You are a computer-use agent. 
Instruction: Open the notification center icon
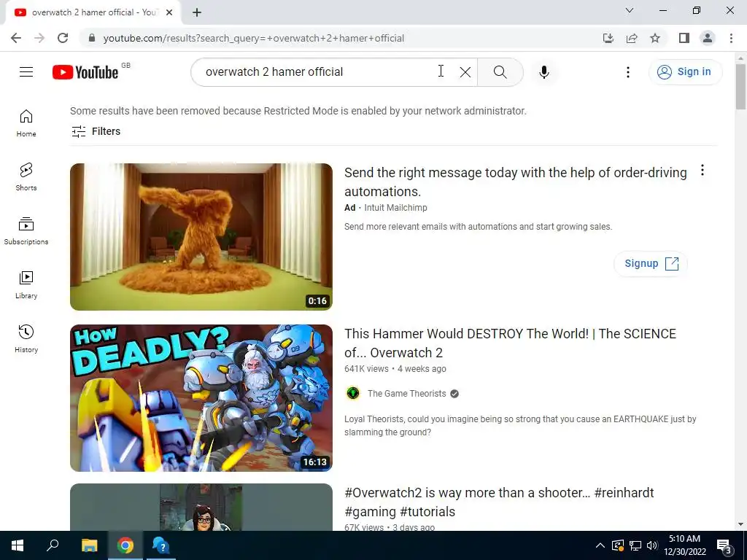pos(724,545)
